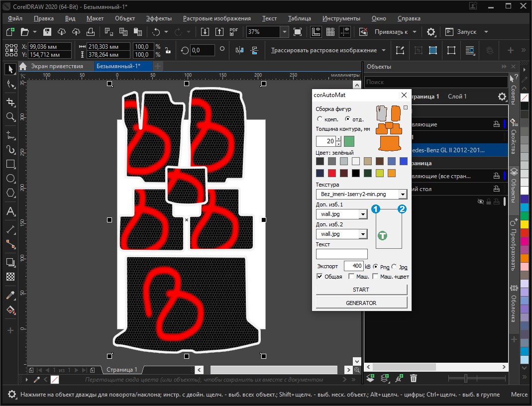Select the комп. assembly radio button
The height and width of the screenshot is (406, 532).
click(319, 119)
